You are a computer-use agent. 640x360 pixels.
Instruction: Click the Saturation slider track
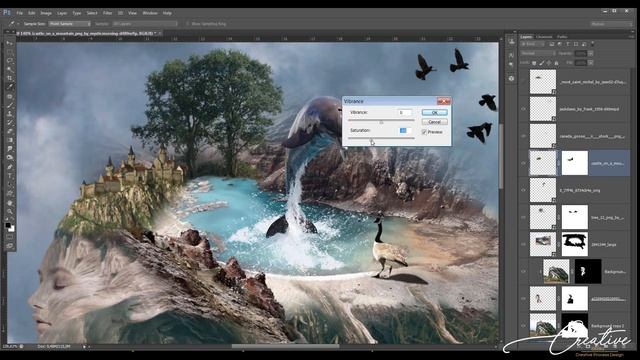click(381, 138)
